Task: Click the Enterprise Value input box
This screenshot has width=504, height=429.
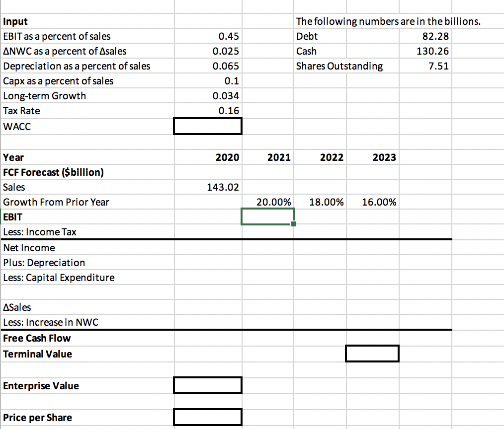Action: point(207,385)
